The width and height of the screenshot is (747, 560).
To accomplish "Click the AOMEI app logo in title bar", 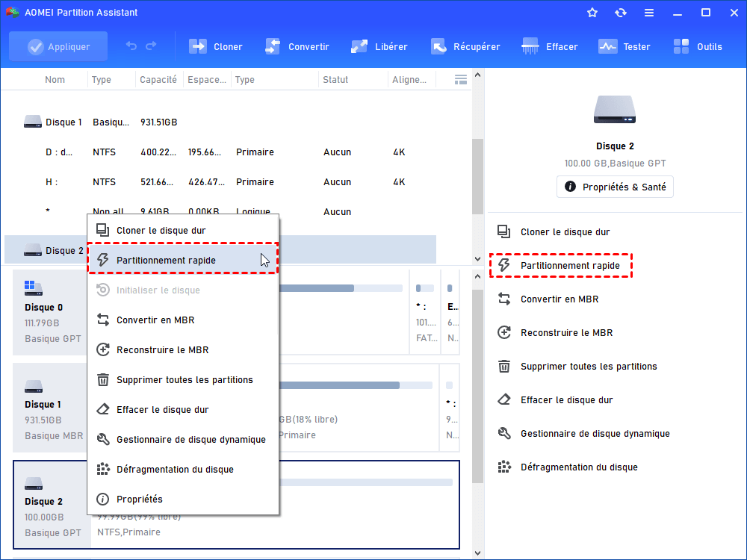I will click(12, 13).
